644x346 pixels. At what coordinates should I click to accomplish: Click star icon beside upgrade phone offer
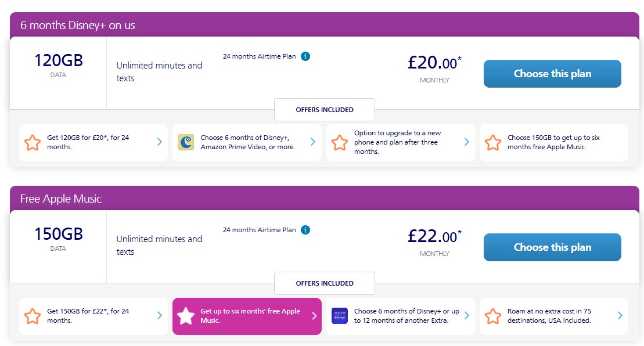click(340, 142)
